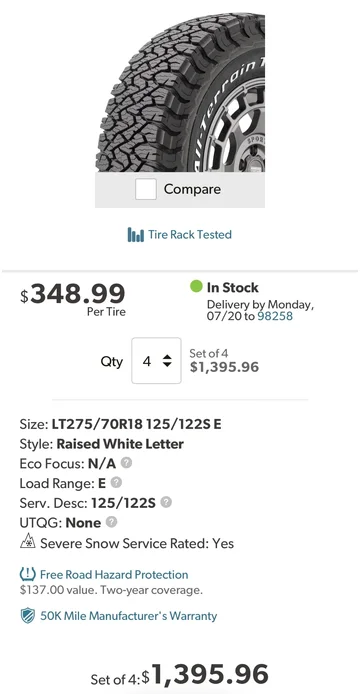Change delivery zip code 98258
Image resolution: width=360 pixels, height=694 pixels.
[275, 316]
